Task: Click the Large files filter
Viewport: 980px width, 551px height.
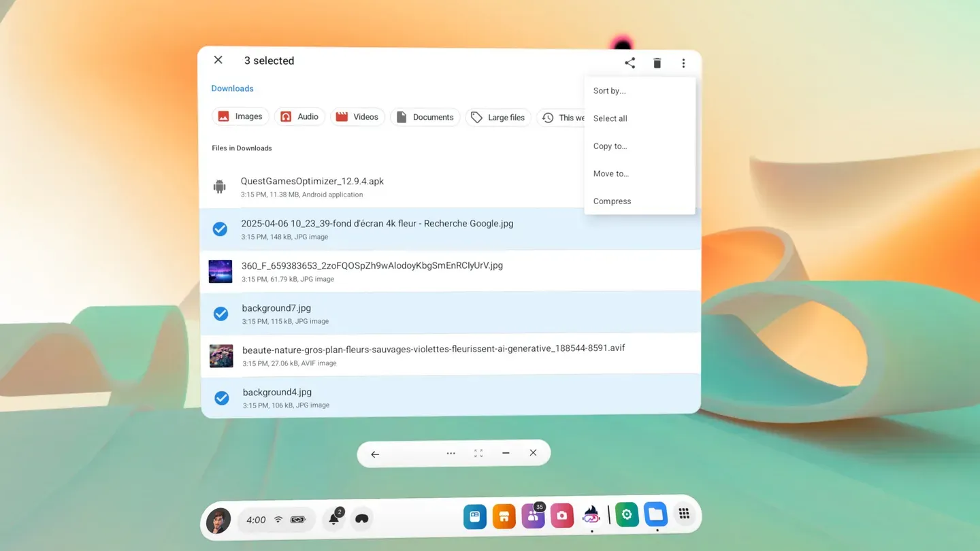Action: (x=498, y=116)
